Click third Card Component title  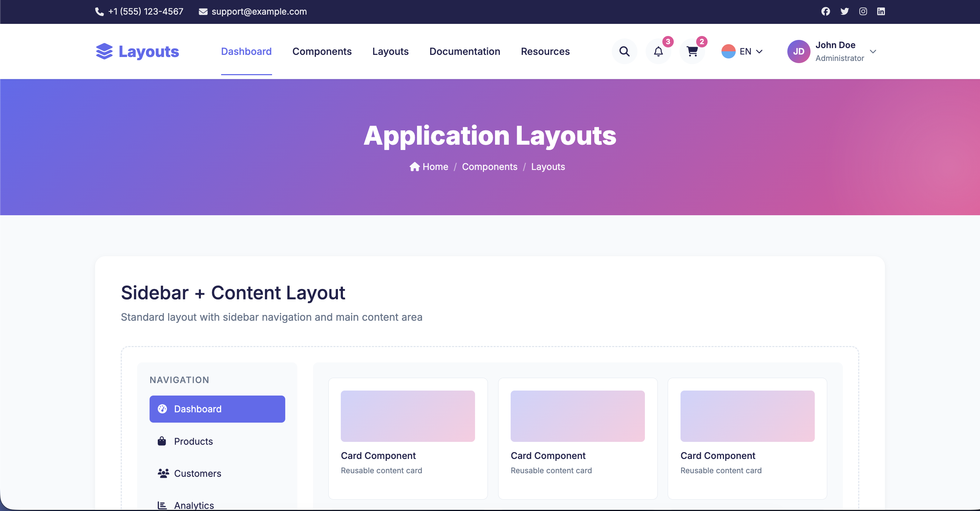(x=718, y=456)
